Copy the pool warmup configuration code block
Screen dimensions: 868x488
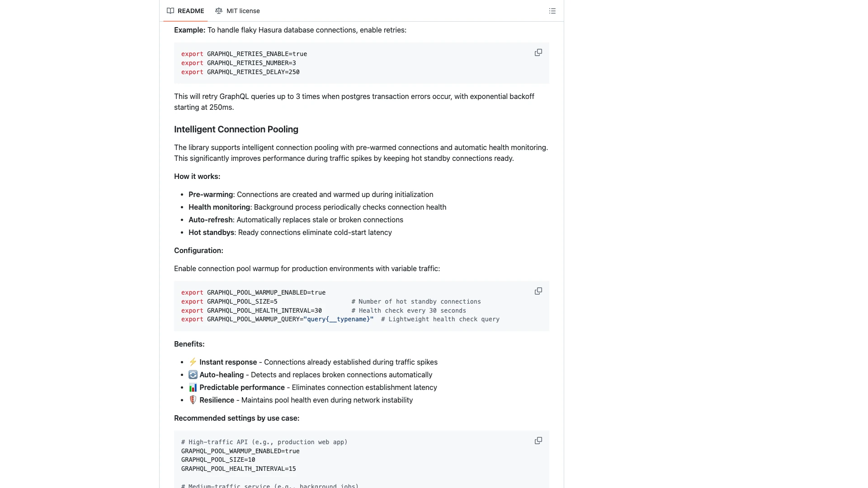pyautogui.click(x=538, y=291)
